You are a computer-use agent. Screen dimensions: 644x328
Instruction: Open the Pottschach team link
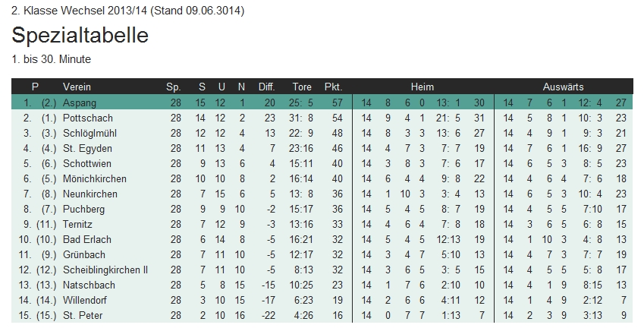(86, 118)
